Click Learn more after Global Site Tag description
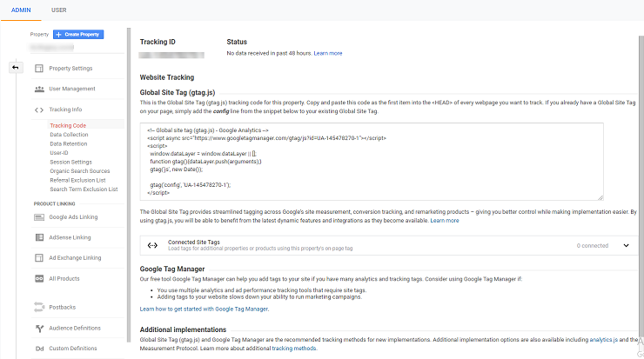644x359 pixels. click(x=445, y=221)
